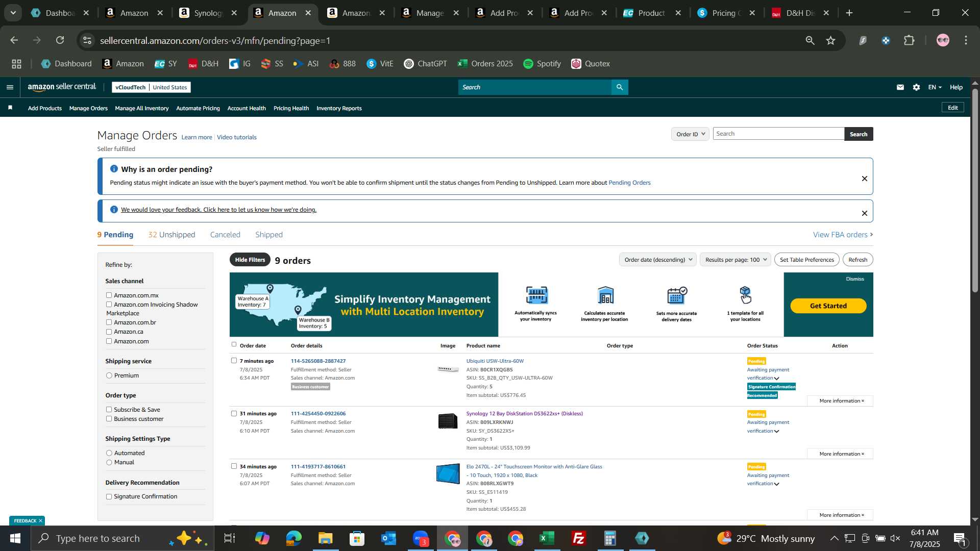Open File Explorer from the taskbar
The width and height of the screenshot is (980, 551).
point(326,538)
